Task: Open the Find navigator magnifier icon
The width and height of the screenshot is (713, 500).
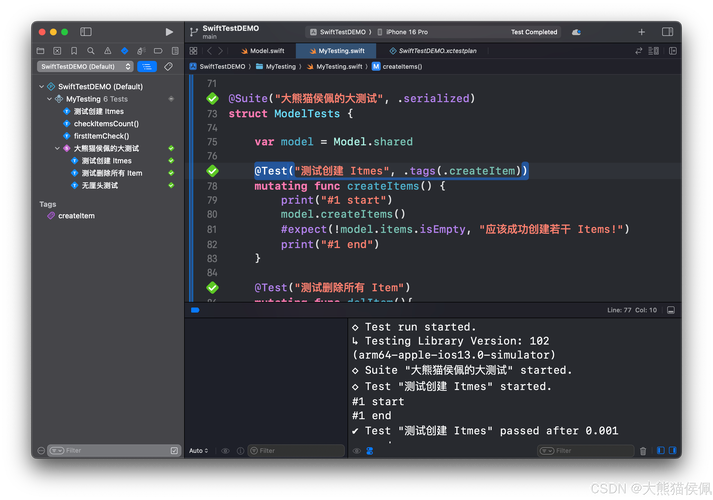Action: click(91, 51)
